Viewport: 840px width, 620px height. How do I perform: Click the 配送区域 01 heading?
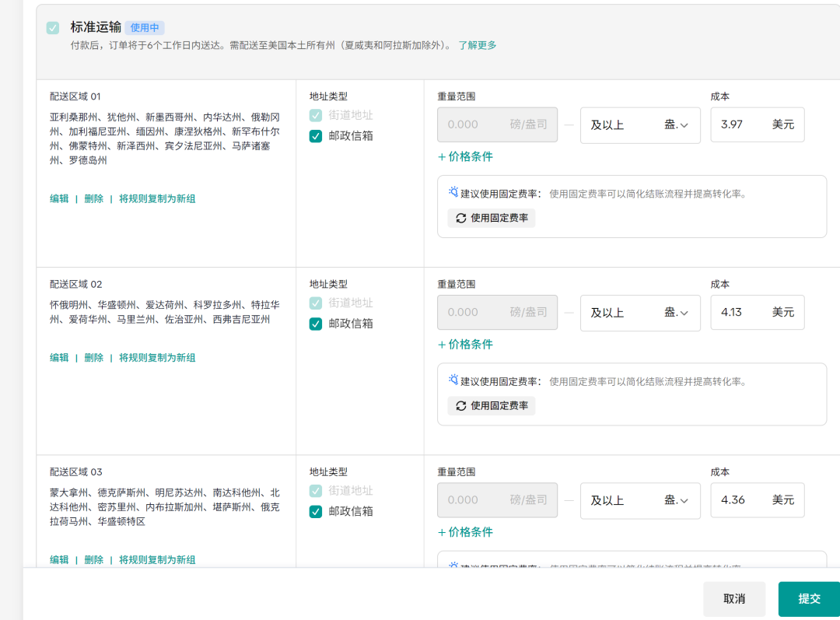pos(75,96)
